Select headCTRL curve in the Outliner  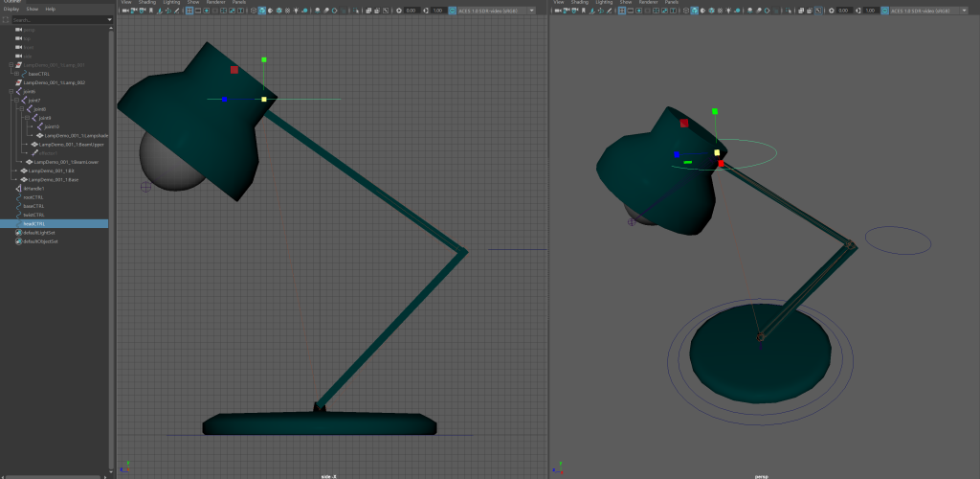[x=34, y=223]
